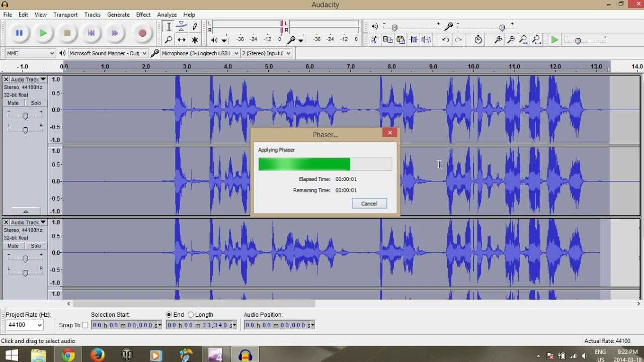Viewport: 644px width, 362px height.
Task: Open output meter options dropdown arrow
Action: (x=224, y=41)
